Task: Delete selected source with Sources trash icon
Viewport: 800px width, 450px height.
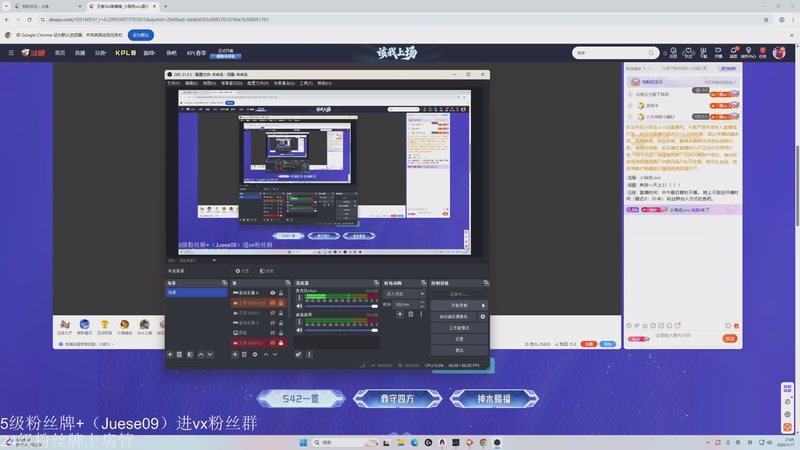Action: [x=244, y=355]
